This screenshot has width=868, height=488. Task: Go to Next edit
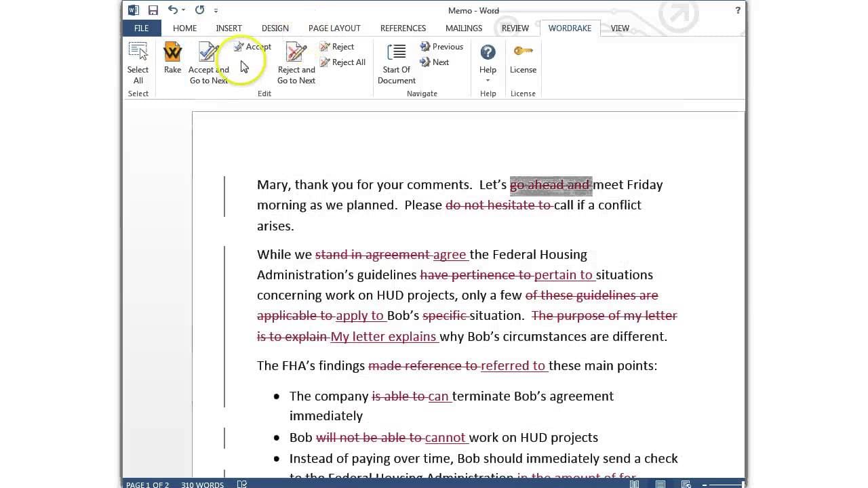(435, 62)
